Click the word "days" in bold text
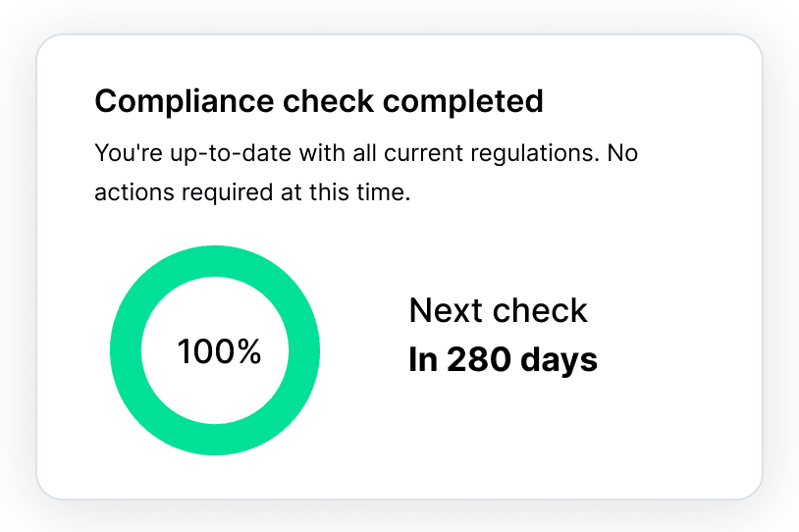Viewport: 799px width, 532px height. (x=559, y=361)
